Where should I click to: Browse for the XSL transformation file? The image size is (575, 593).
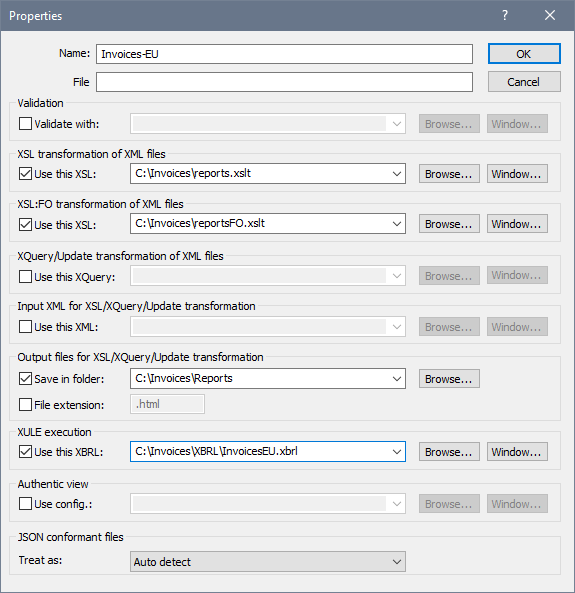click(x=449, y=174)
